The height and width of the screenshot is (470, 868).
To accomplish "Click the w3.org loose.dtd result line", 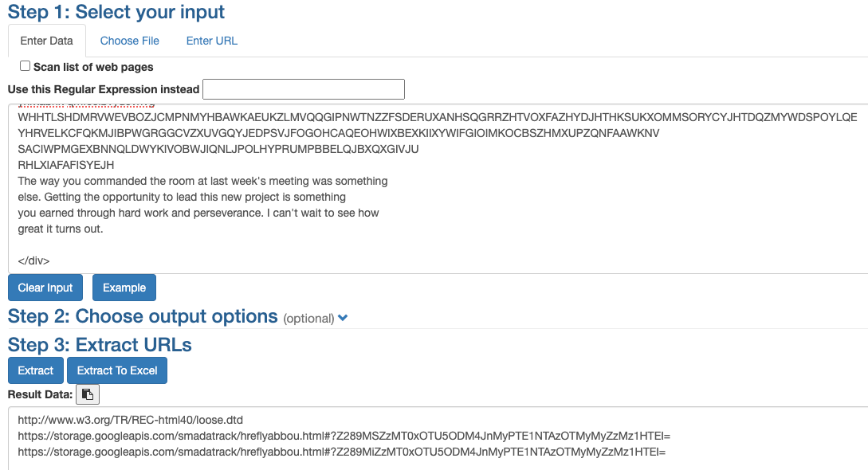I will coord(130,420).
